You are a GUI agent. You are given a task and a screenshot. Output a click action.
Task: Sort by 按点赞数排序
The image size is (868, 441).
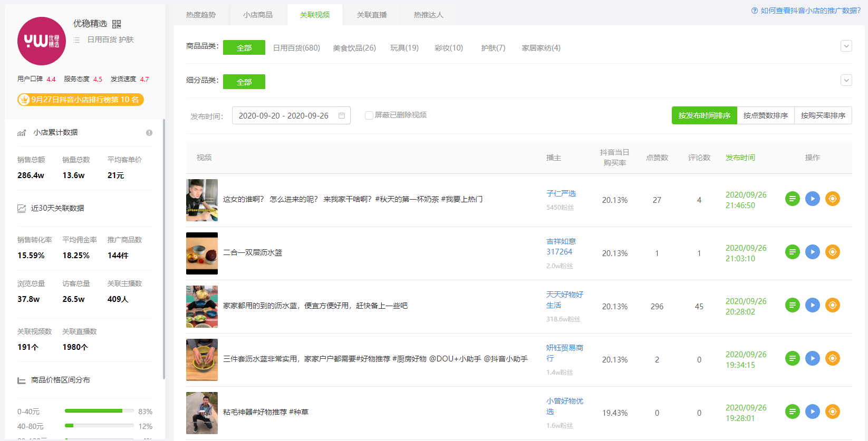coord(766,115)
